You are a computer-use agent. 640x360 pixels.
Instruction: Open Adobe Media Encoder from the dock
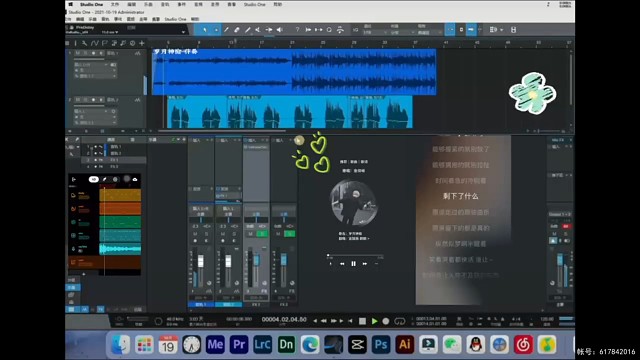(215, 344)
